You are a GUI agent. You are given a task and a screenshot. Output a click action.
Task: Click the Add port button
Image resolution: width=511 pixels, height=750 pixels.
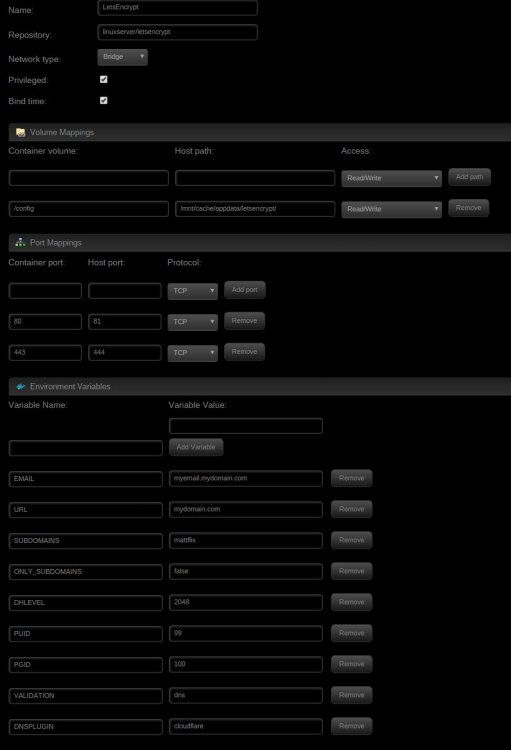click(x=244, y=290)
